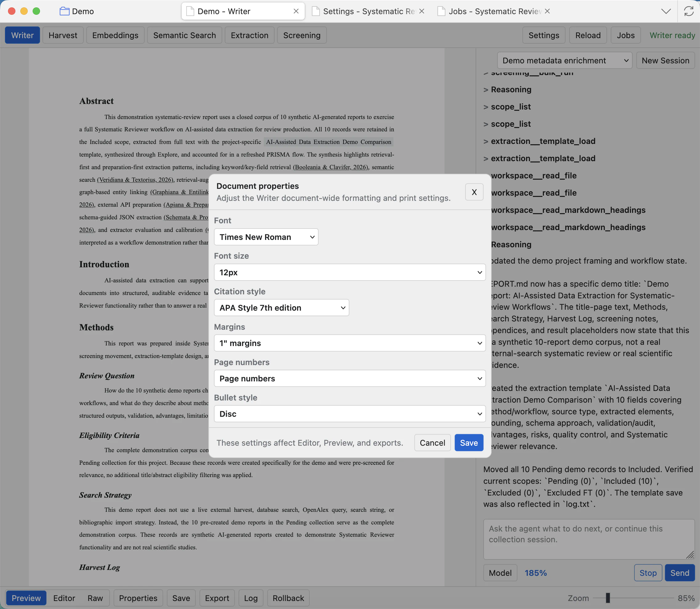Stop the running agent

coord(648,573)
